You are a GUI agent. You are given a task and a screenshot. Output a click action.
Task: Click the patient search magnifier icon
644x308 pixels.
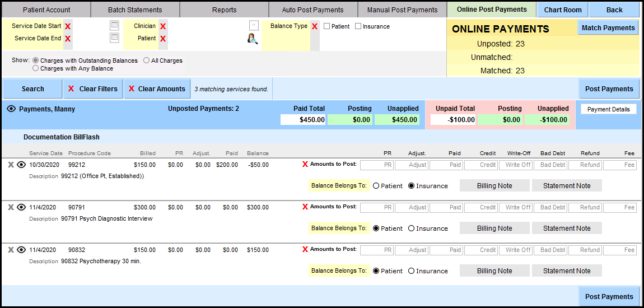click(253, 38)
